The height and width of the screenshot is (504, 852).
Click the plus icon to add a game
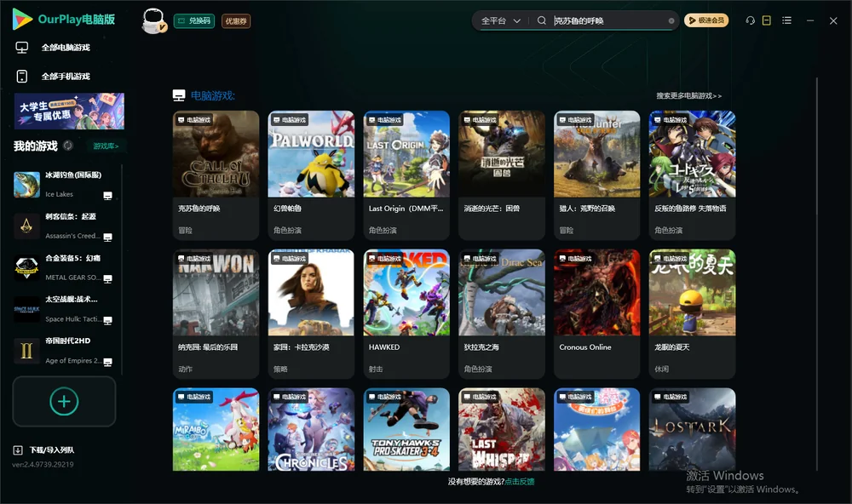64,401
